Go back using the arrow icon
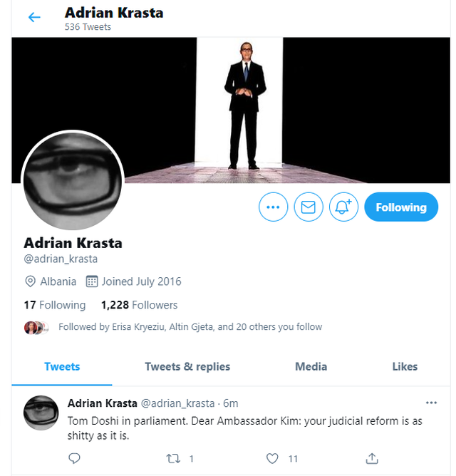The height and width of the screenshot is (476, 456). [34, 17]
